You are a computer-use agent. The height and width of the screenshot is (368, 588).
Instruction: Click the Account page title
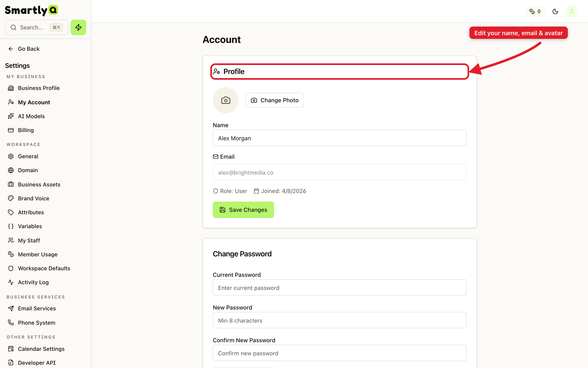(x=222, y=40)
